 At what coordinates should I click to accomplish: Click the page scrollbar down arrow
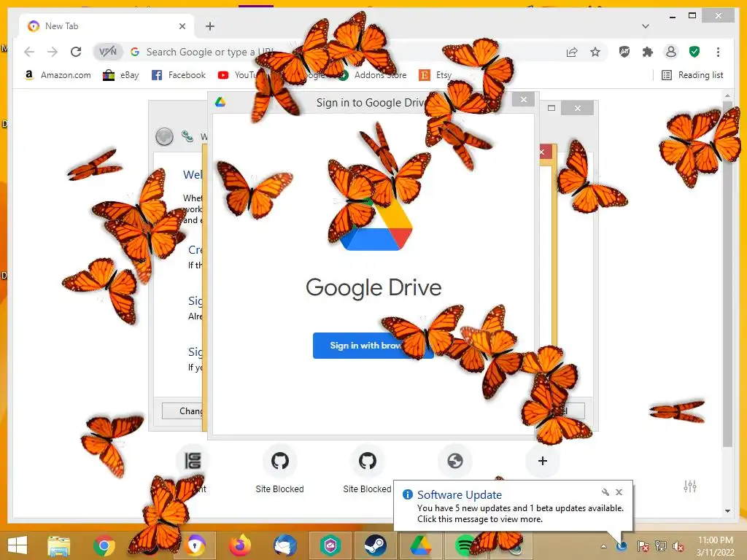click(x=727, y=511)
